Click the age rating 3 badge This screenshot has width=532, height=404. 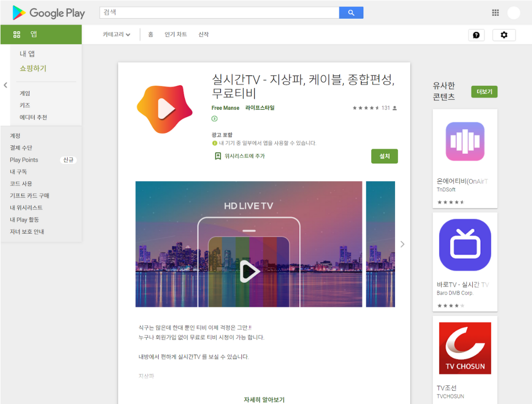(215, 119)
